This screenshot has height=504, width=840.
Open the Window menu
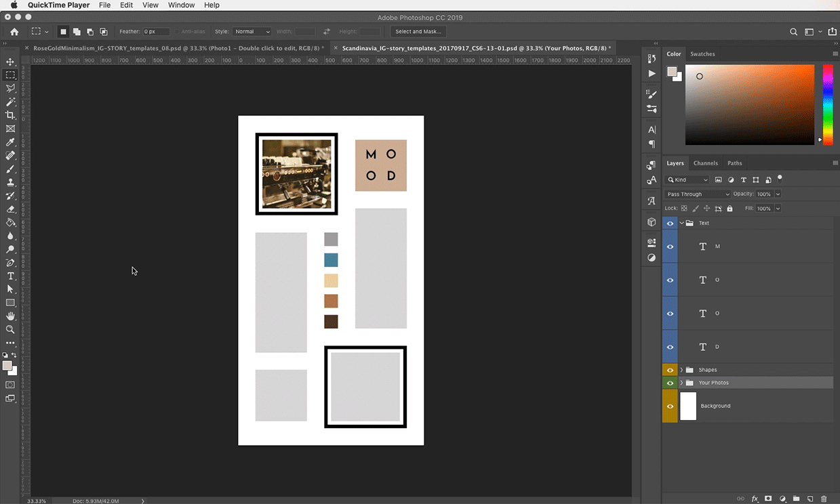point(182,5)
